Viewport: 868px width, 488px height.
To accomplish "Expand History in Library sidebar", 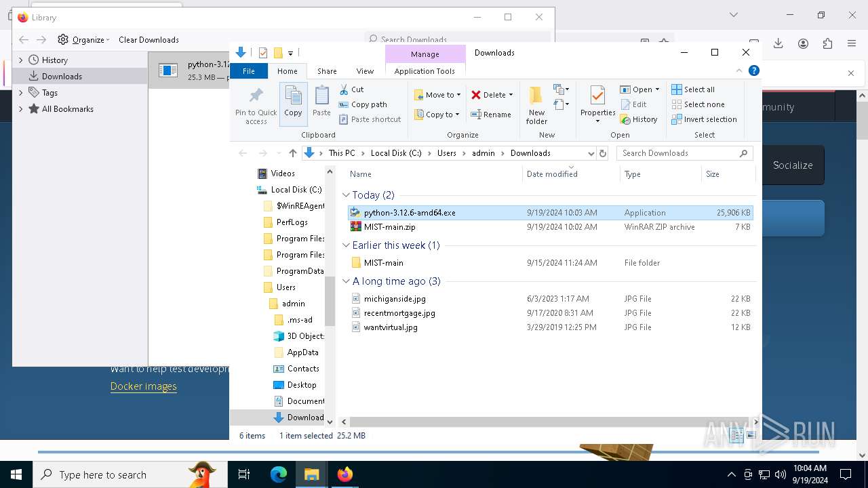I will tap(21, 60).
